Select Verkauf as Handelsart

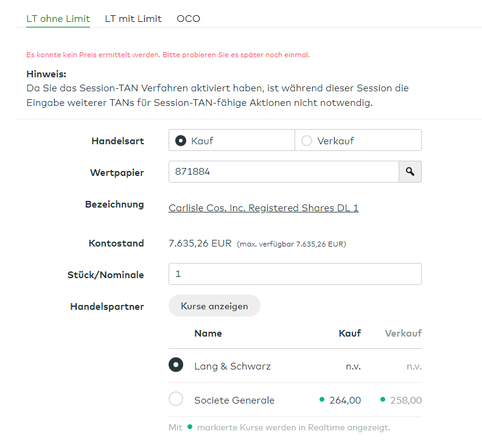(x=306, y=141)
